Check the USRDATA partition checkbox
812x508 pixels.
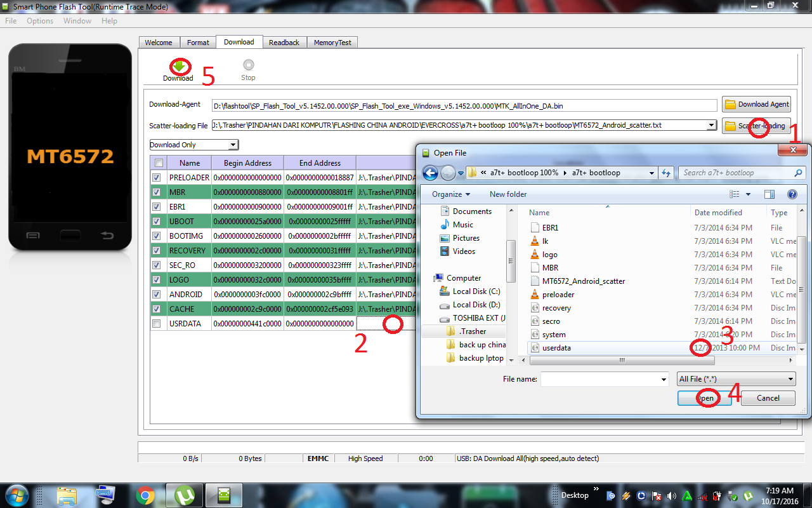point(157,323)
